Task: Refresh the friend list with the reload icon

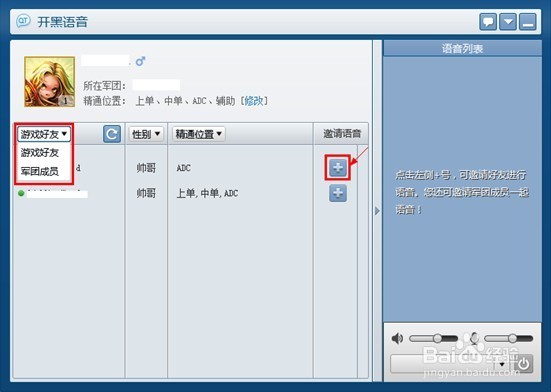Action: (112, 134)
